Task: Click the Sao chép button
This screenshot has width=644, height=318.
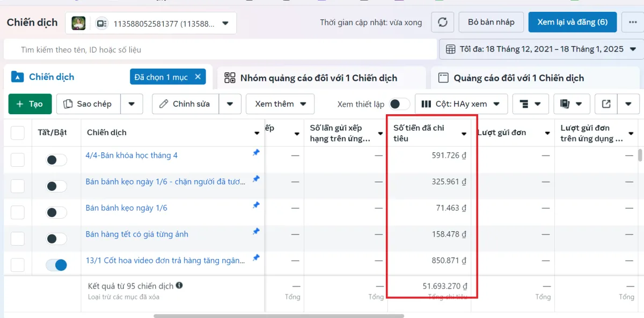Action: [89, 104]
